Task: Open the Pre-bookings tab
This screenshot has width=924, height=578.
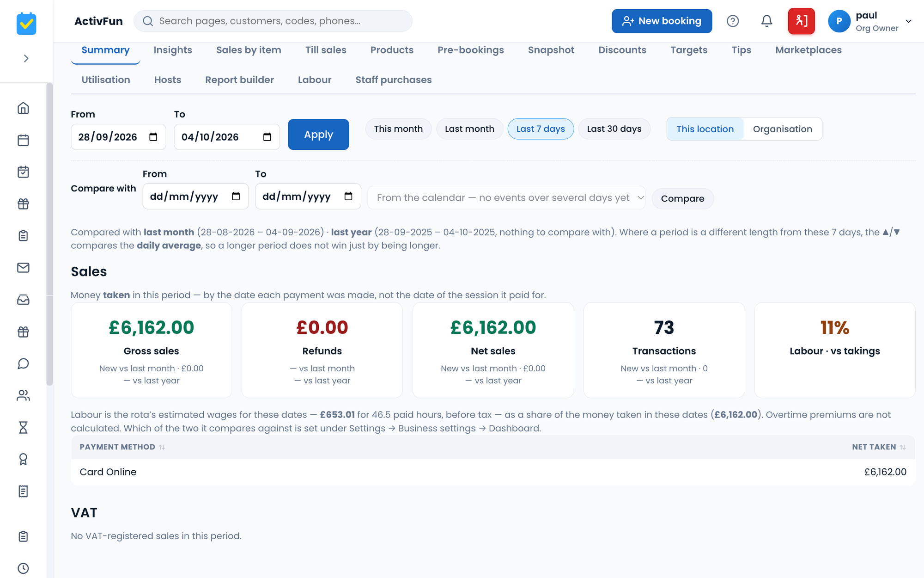Action: pos(471,50)
